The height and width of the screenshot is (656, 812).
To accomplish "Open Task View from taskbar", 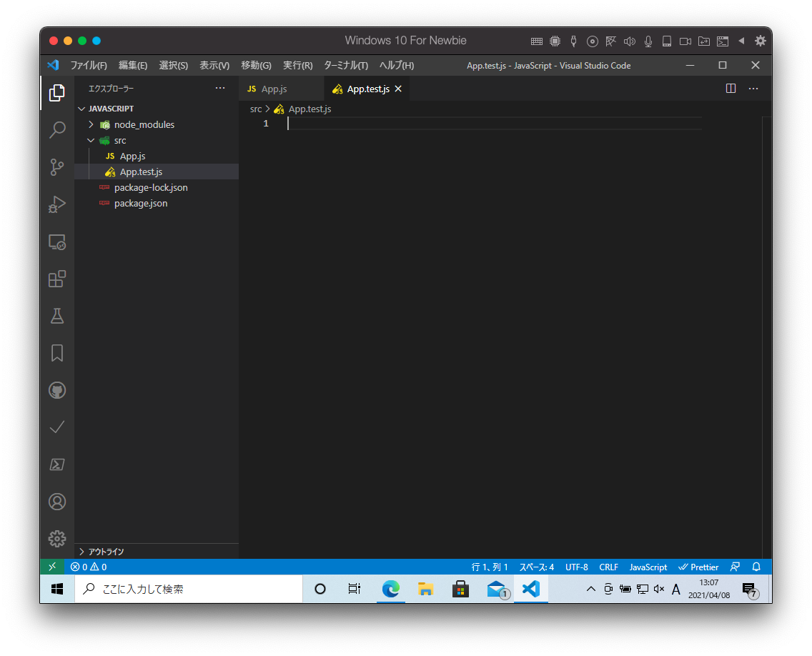I will coord(355,589).
